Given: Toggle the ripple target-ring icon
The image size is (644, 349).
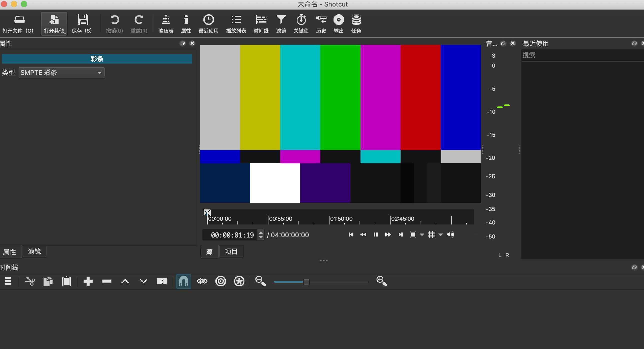Looking at the screenshot, I should [221, 281].
